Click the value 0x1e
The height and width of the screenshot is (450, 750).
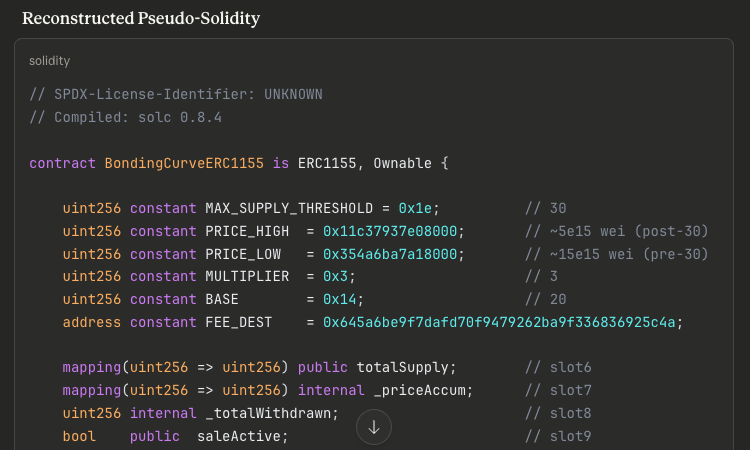(x=415, y=208)
